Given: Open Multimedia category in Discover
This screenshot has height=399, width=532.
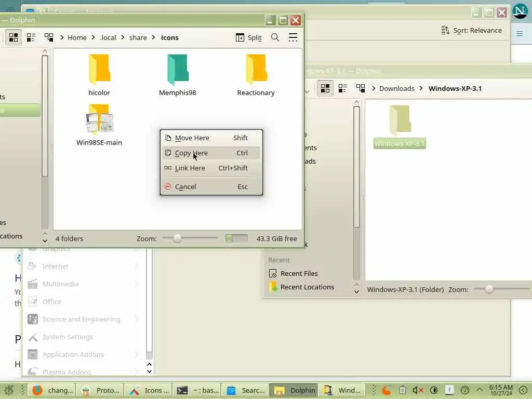Looking at the screenshot, I should click(x=84, y=284).
